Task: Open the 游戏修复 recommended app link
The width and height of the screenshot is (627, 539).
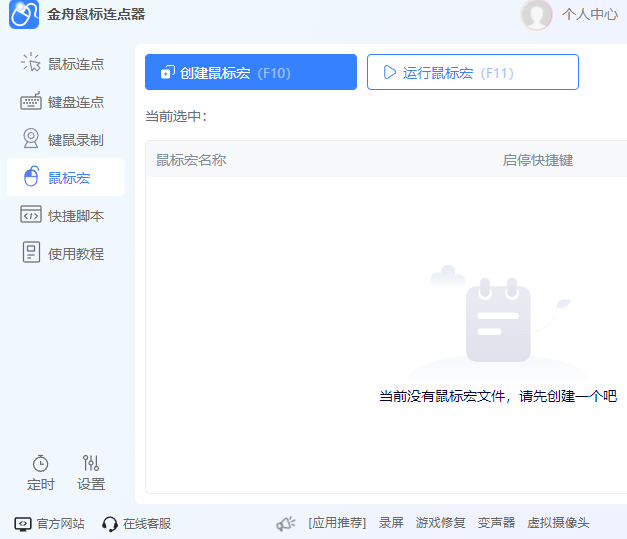Action: coord(441,523)
